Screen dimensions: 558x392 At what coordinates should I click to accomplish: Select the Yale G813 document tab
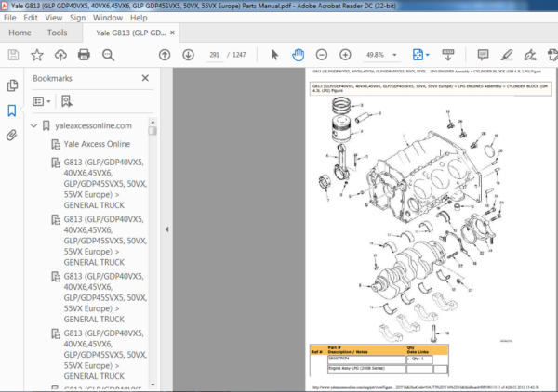point(130,33)
